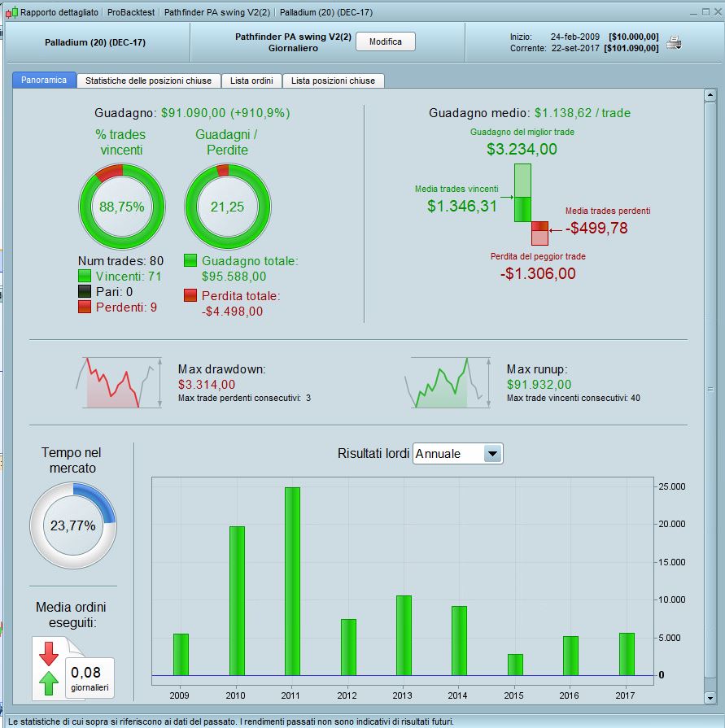This screenshot has width=725, height=728.
Task: Click the Modifica button
Action: pos(386,41)
